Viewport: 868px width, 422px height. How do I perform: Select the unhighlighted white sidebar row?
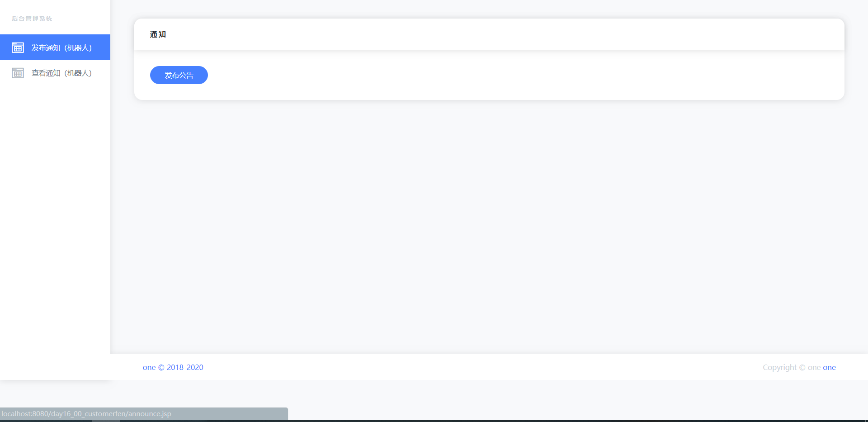coord(55,73)
